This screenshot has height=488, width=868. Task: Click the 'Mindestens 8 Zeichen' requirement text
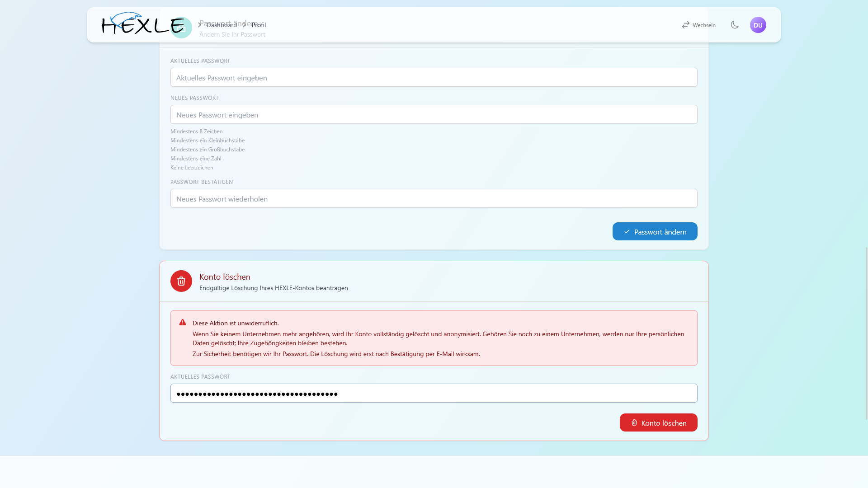click(x=197, y=131)
